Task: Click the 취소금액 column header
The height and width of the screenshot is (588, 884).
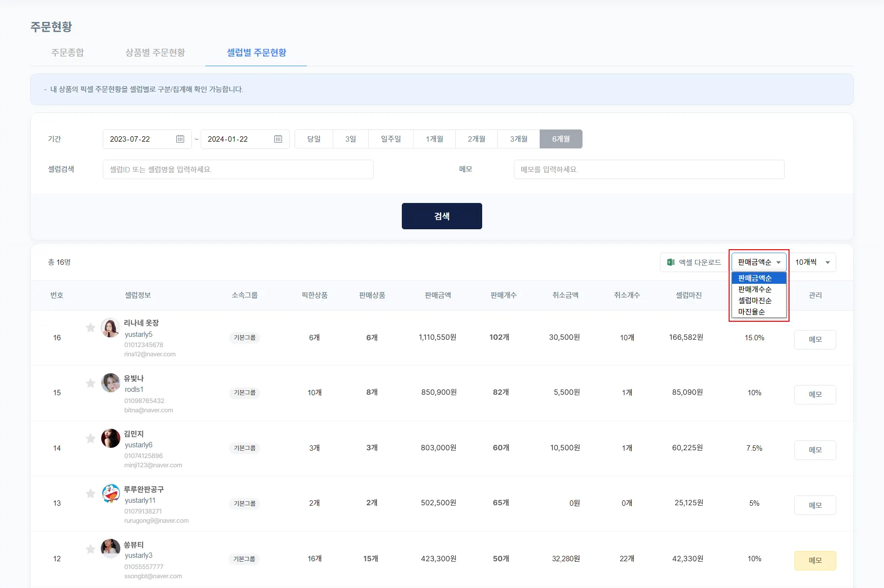Action: click(565, 295)
